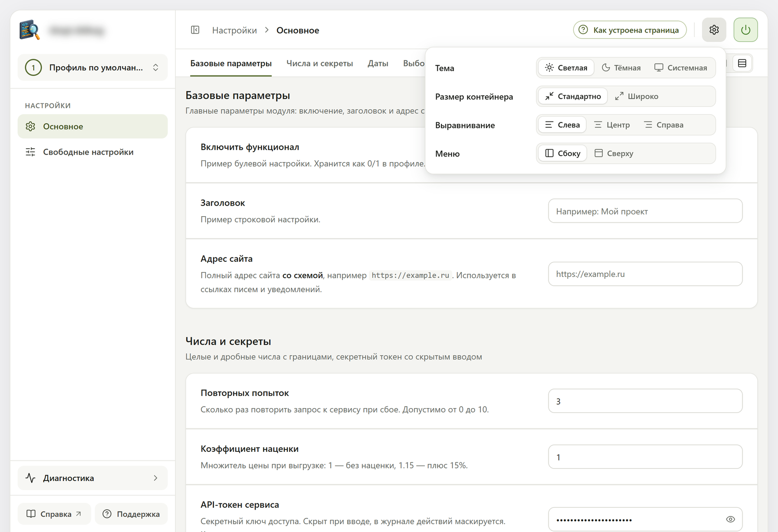
Task: Focus the Заголовок text field
Action: (x=645, y=211)
